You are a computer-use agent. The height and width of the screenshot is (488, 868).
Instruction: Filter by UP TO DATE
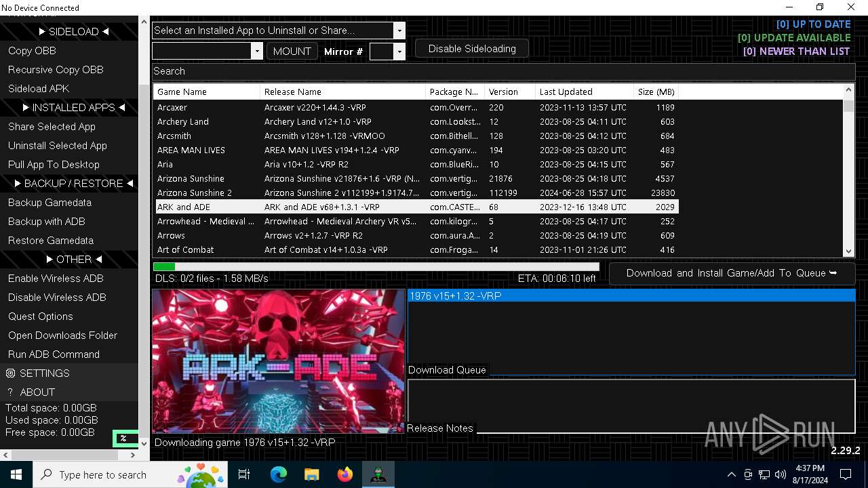(x=813, y=24)
